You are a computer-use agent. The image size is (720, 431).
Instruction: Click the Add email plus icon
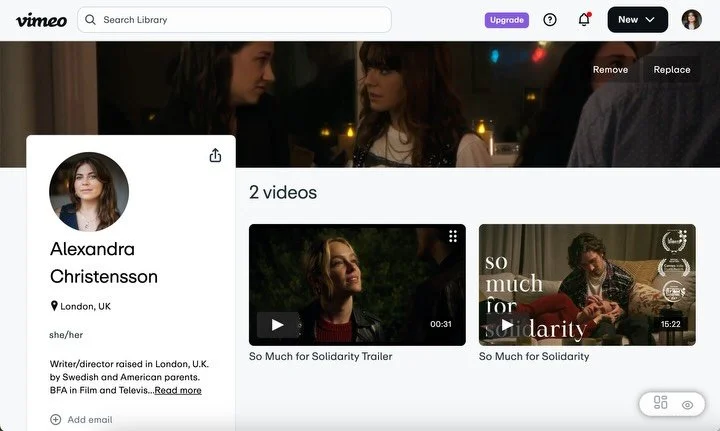(56, 420)
